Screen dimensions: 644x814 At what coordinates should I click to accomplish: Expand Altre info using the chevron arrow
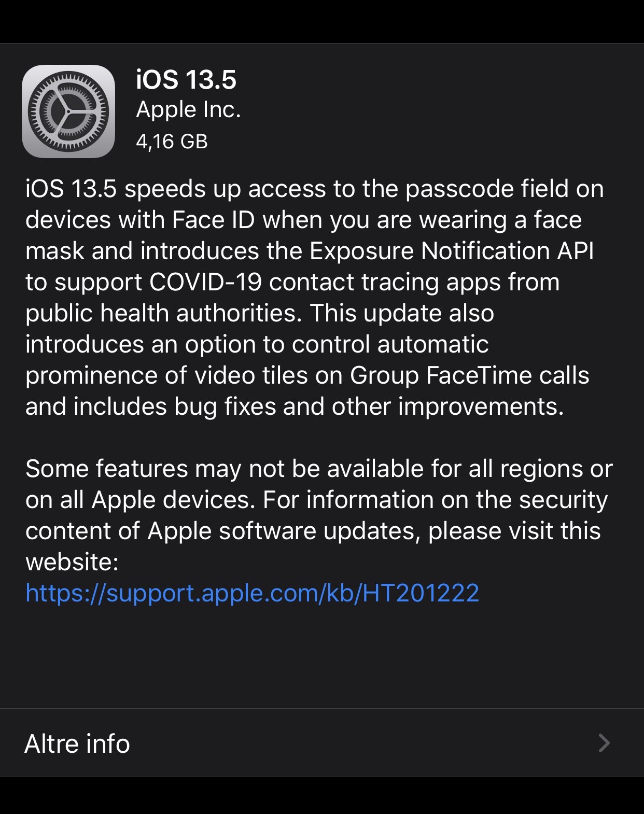point(604,743)
